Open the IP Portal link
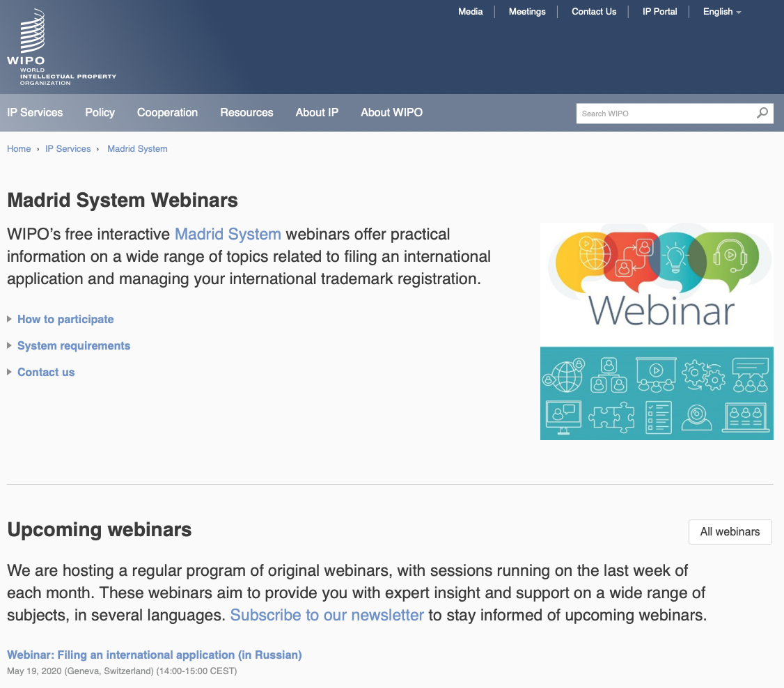 (659, 12)
